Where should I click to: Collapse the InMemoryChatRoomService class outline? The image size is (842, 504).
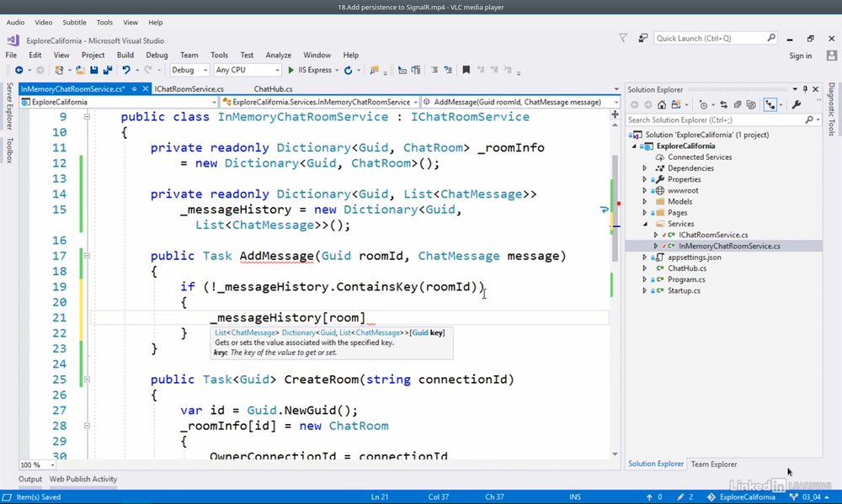(87, 116)
